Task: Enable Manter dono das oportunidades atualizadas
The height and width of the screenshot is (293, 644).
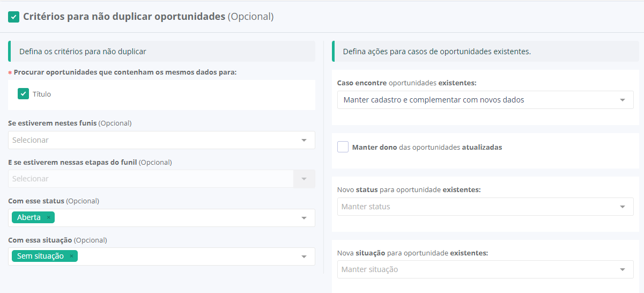Action: (x=343, y=147)
